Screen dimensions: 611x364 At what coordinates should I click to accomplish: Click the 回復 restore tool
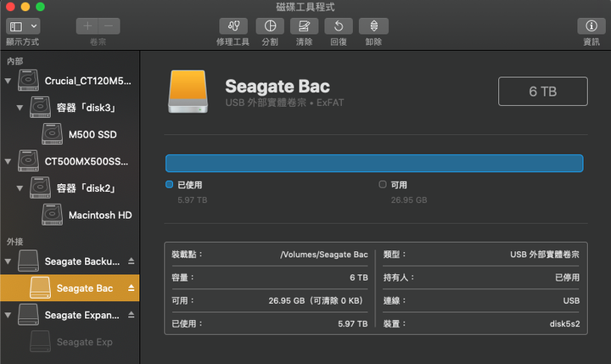[x=339, y=26]
